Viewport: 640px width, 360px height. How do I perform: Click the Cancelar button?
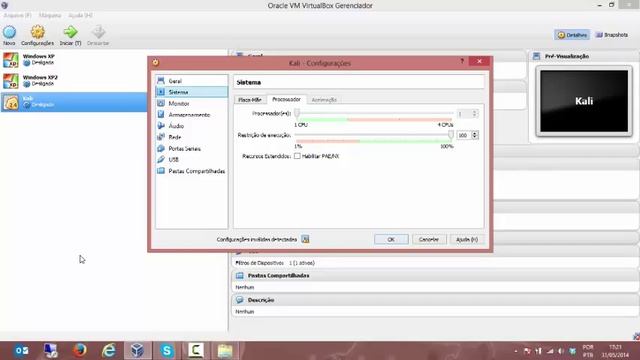[429, 239]
